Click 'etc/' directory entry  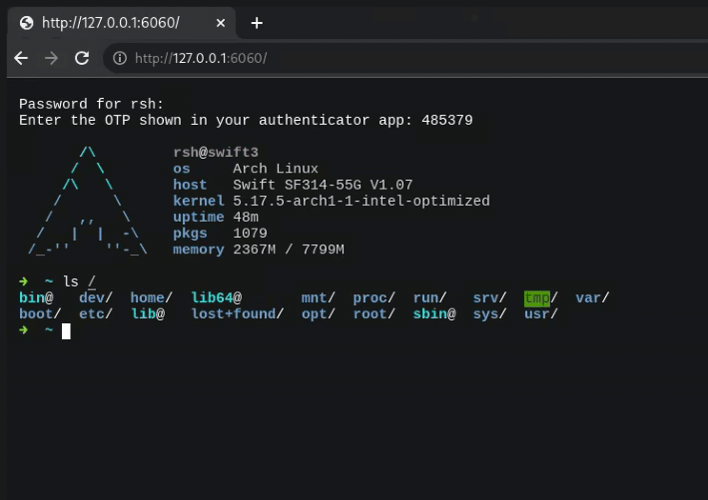point(96,314)
